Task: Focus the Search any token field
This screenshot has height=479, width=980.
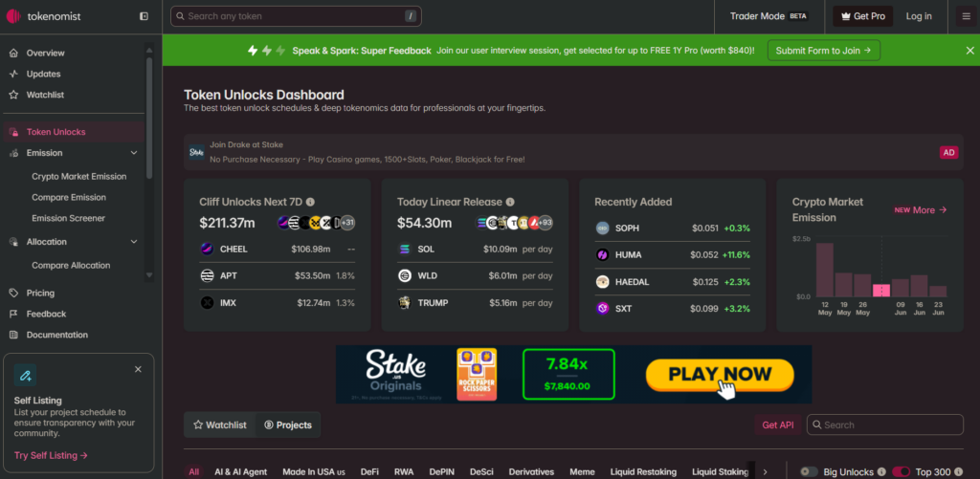Action: [296, 16]
